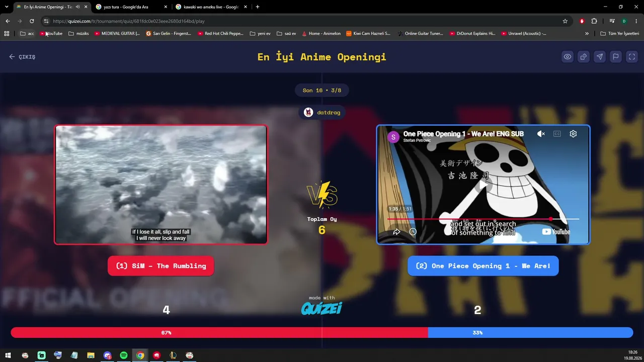
Task: Open the 'Red Hot Chili Peppe...' bookmark
Action: pyautogui.click(x=220, y=34)
